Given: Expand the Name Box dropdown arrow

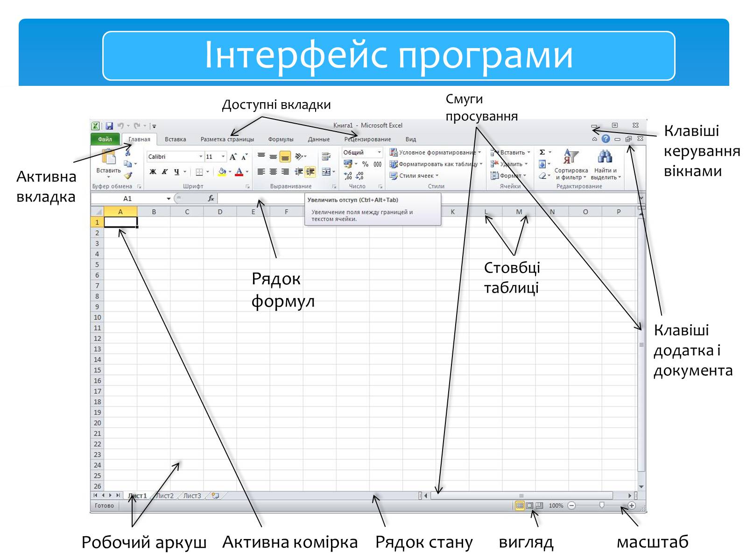Looking at the screenshot, I should tap(169, 199).
